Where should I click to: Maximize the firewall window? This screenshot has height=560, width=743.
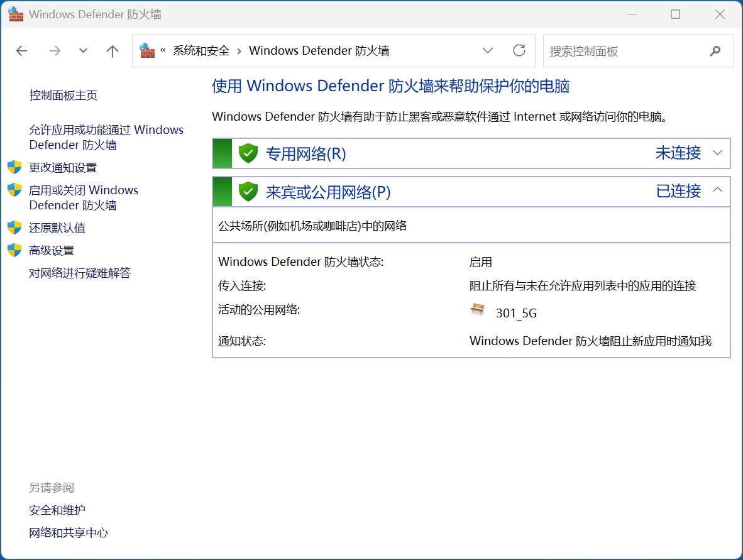coord(675,14)
